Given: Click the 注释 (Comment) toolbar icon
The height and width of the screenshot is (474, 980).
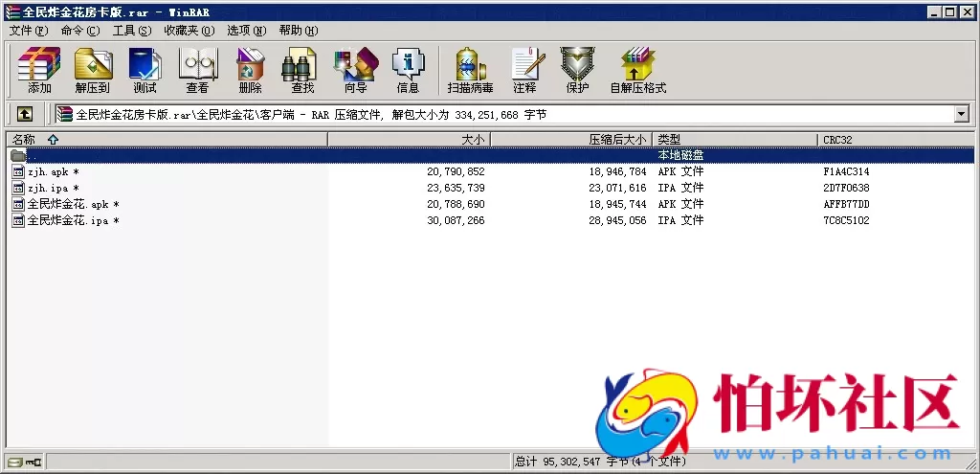Looking at the screenshot, I should click(524, 70).
